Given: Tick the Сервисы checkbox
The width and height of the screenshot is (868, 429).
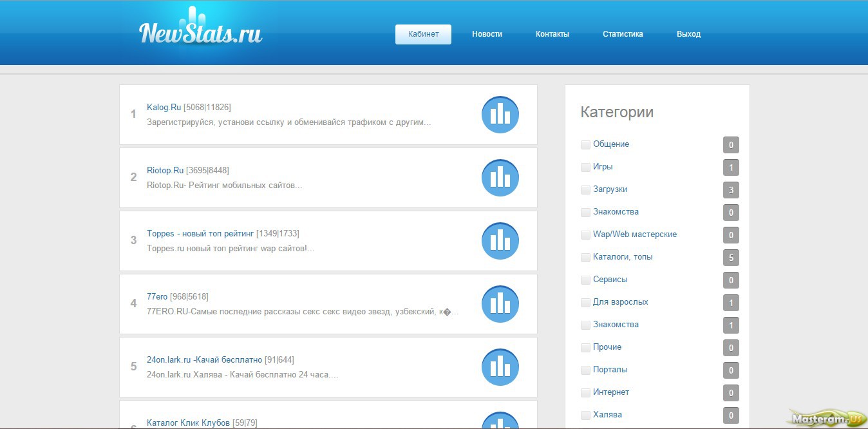Looking at the screenshot, I should tap(585, 280).
